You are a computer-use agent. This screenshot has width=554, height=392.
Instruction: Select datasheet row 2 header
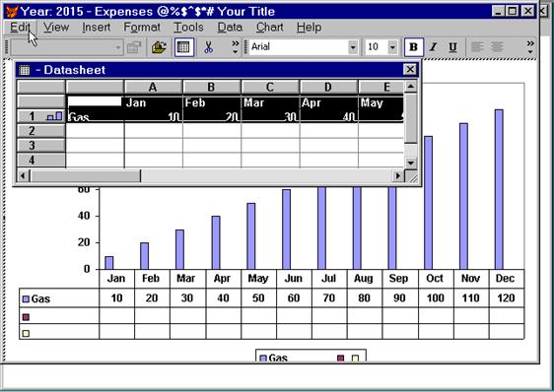41,131
